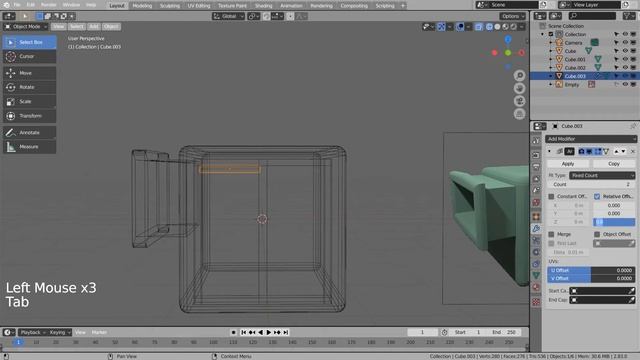Open Object Data green triangle properties tab
Screen dimensions: 640x360
[536, 276]
